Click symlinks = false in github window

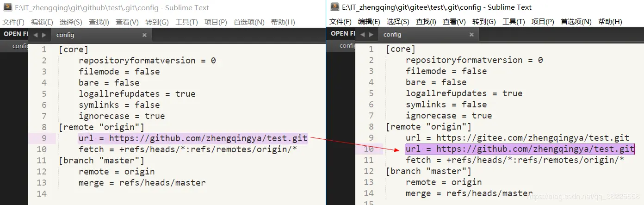click(x=119, y=105)
